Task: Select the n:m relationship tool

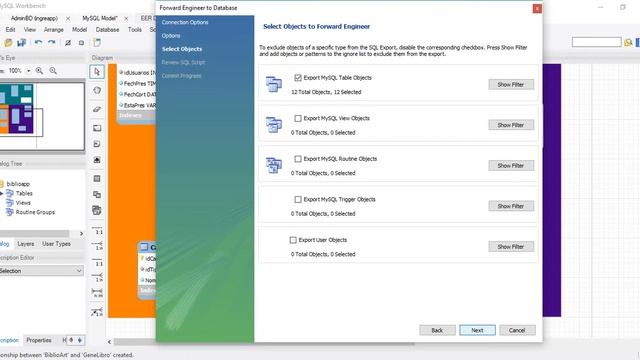Action: click(98, 293)
